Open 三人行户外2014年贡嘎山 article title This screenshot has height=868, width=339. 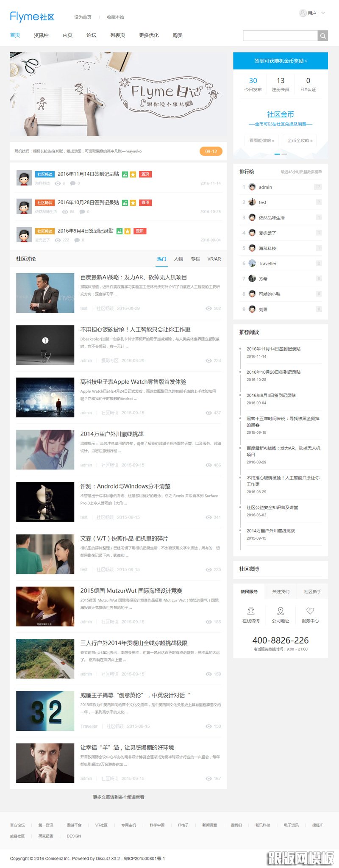pos(134,643)
